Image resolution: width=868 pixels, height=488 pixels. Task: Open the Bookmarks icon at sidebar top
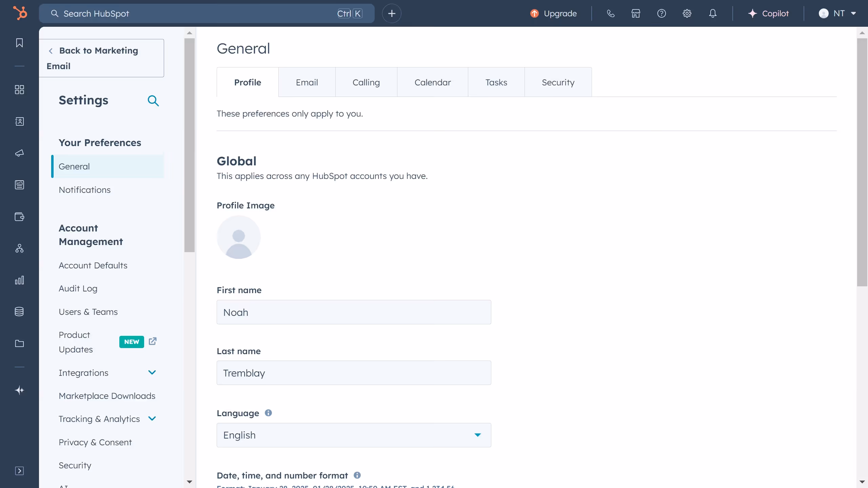coord(19,43)
